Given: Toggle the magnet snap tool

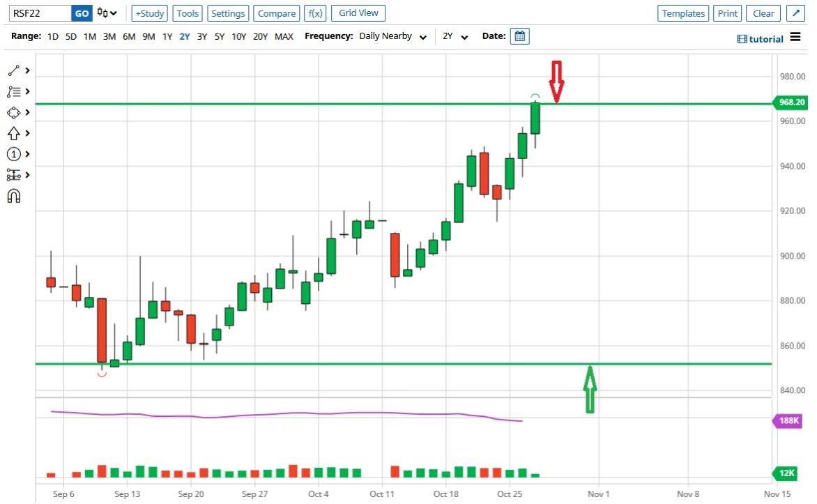Looking at the screenshot, I should [x=14, y=196].
